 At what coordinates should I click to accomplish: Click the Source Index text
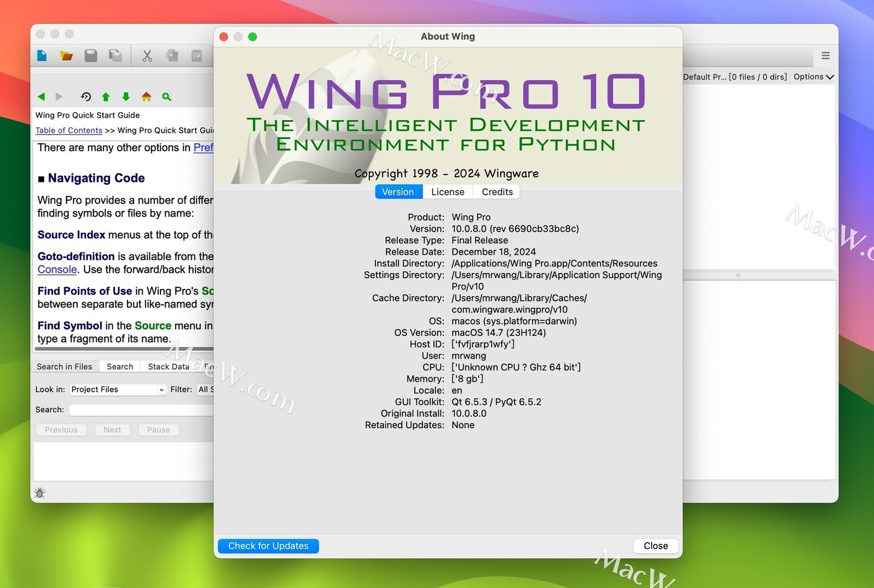pyautogui.click(x=71, y=235)
